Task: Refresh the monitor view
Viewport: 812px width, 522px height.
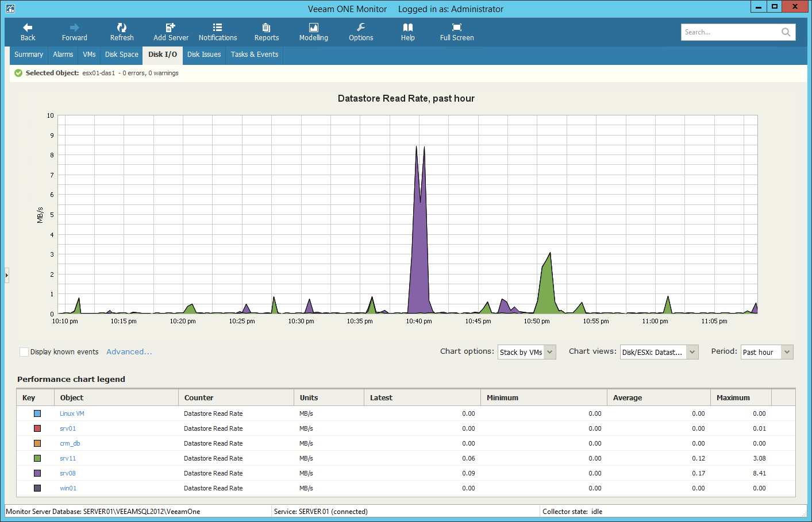Action: tap(122, 32)
